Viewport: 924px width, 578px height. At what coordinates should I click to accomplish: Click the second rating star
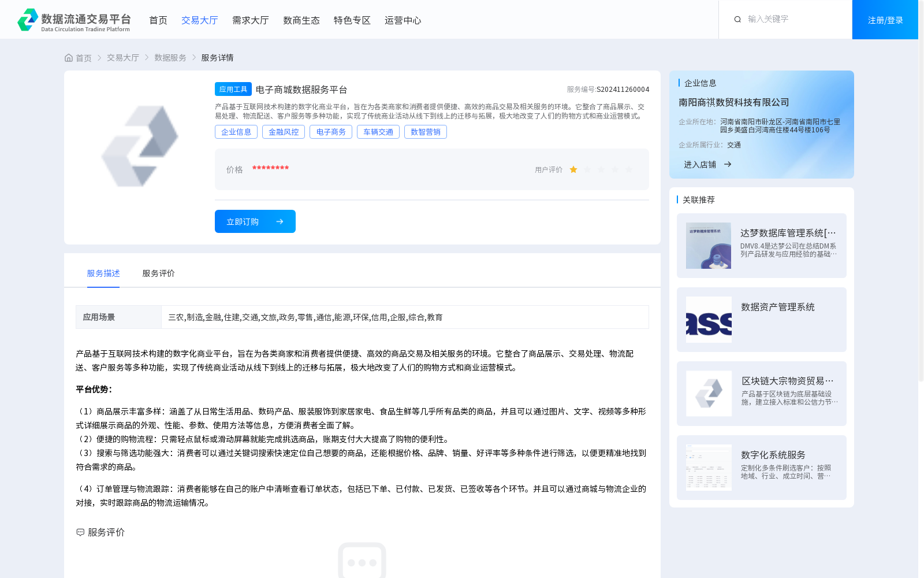coord(587,169)
